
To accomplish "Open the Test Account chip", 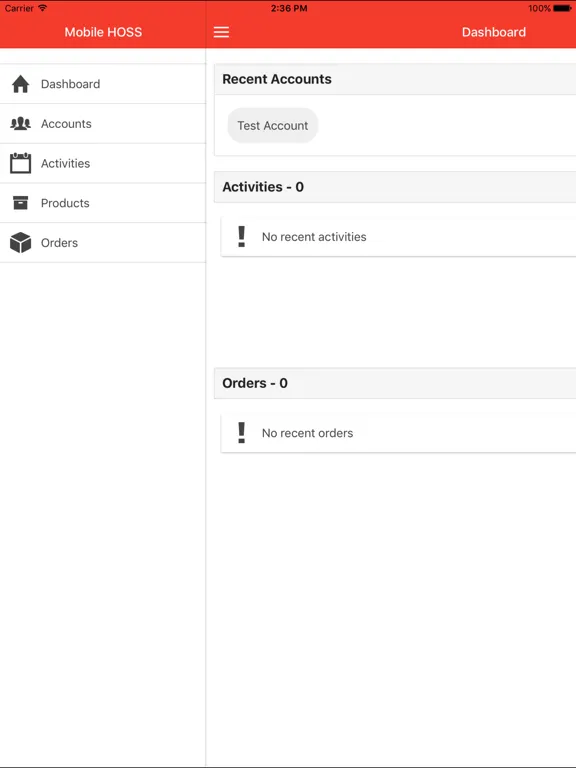I will (273, 125).
